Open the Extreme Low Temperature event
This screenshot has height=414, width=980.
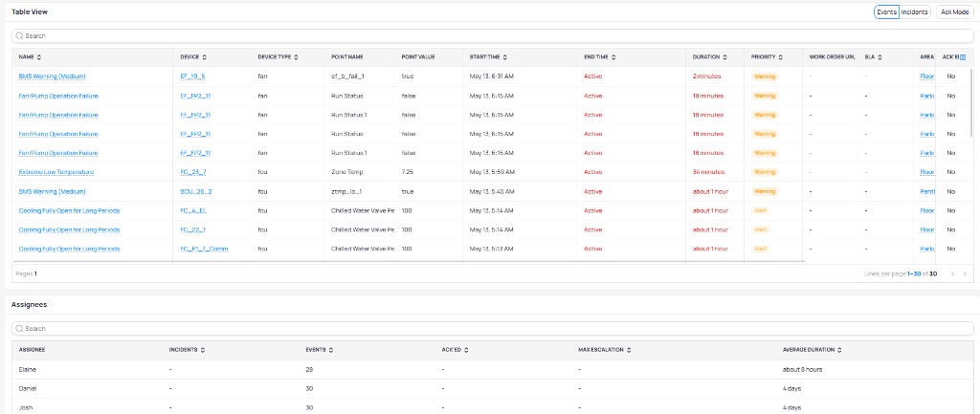point(56,172)
